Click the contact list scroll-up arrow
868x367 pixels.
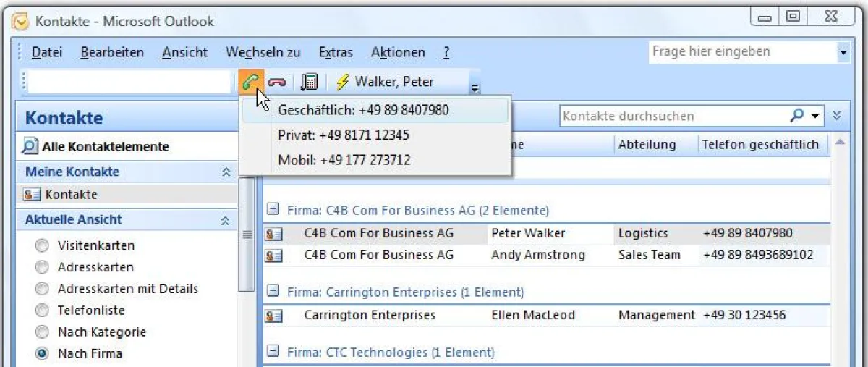click(840, 143)
